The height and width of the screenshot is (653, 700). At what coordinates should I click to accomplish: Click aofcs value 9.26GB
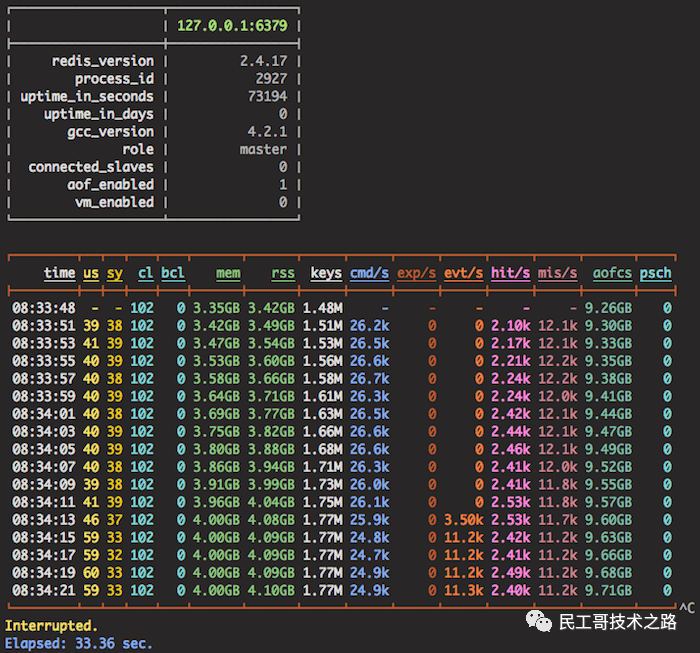(608, 308)
